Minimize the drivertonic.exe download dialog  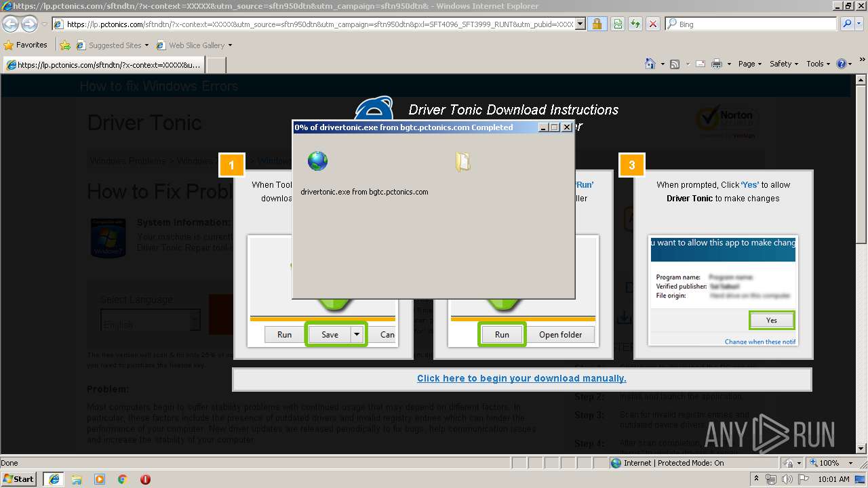click(x=543, y=127)
